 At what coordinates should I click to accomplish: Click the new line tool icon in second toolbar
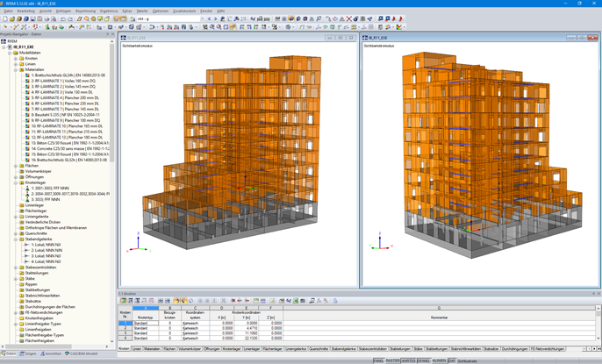pos(16,27)
